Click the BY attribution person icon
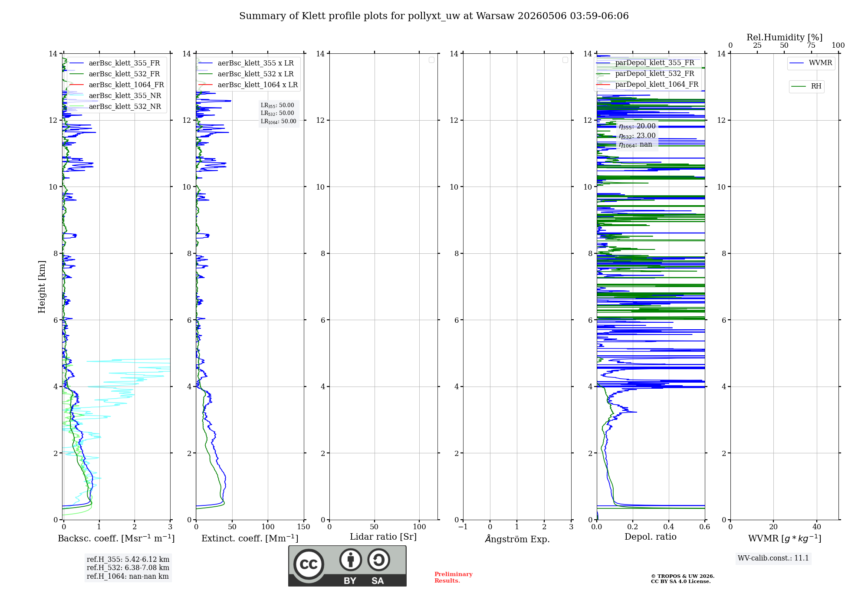The height and width of the screenshot is (590, 868). tap(350, 559)
